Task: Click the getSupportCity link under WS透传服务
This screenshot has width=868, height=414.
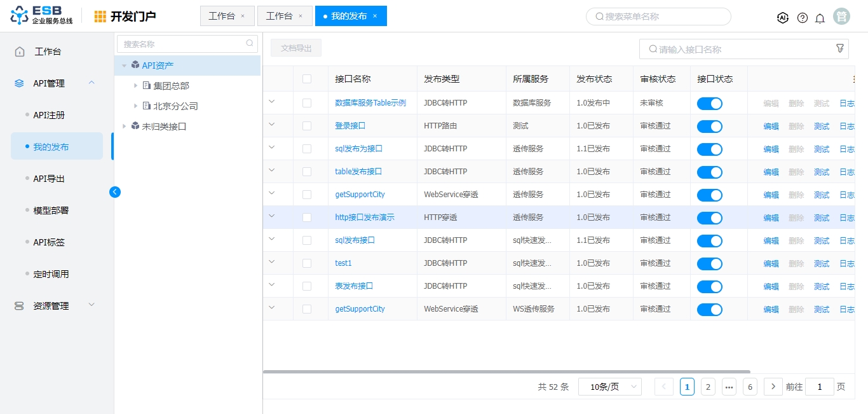Action: pyautogui.click(x=360, y=309)
